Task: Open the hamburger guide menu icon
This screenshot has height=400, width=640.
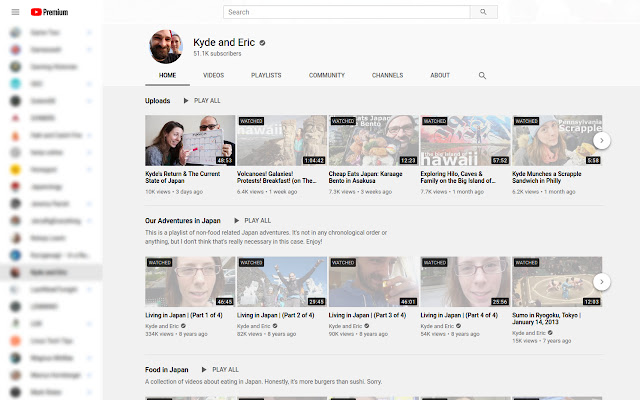Action: (16, 12)
